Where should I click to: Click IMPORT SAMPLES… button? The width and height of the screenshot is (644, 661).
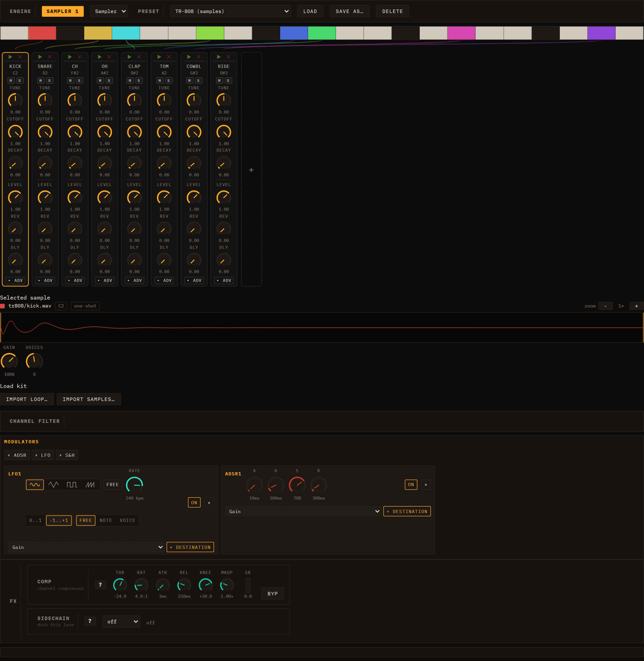click(x=89, y=399)
